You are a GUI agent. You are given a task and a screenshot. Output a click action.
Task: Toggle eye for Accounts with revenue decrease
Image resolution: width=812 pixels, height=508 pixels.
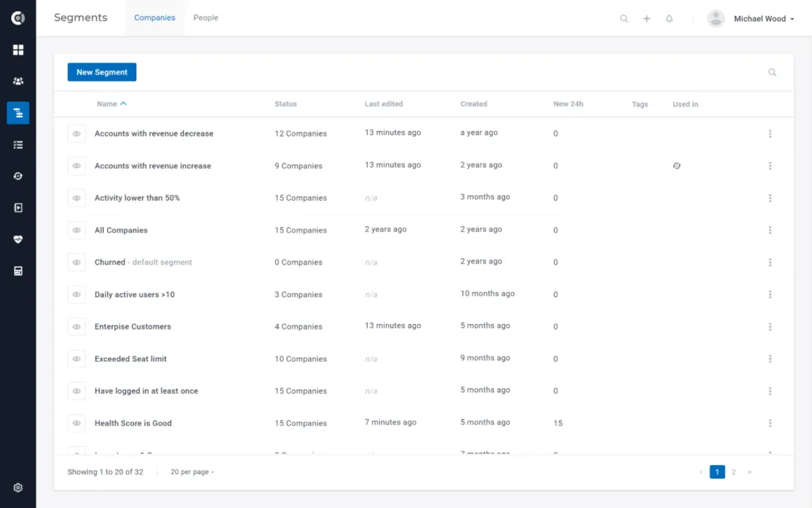click(x=77, y=133)
